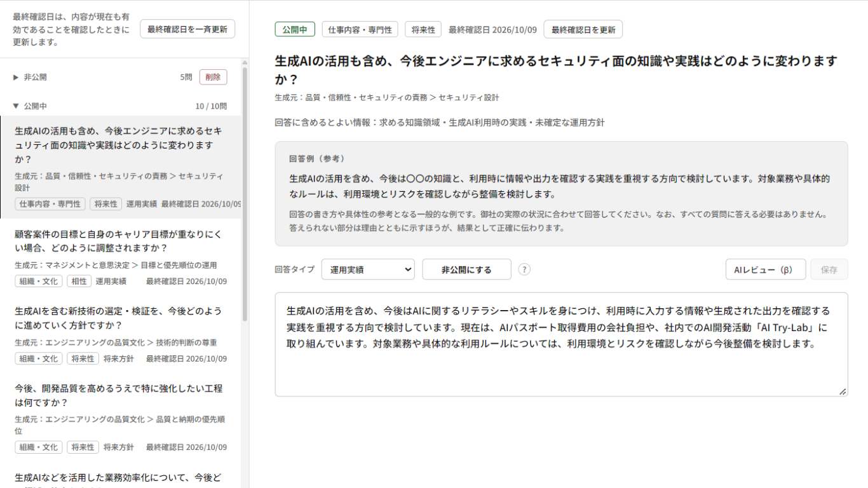Open the 回答タイプ dropdown showing 運用実績

tap(368, 269)
